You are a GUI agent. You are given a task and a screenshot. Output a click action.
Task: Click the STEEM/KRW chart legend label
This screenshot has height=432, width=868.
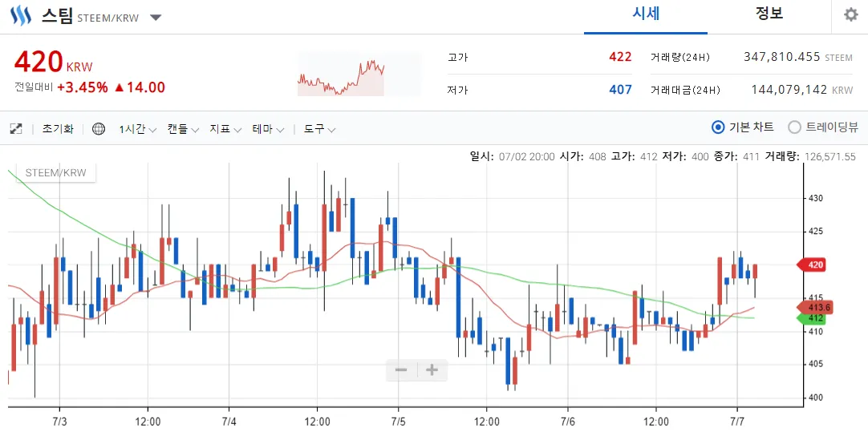tap(56, 172)
